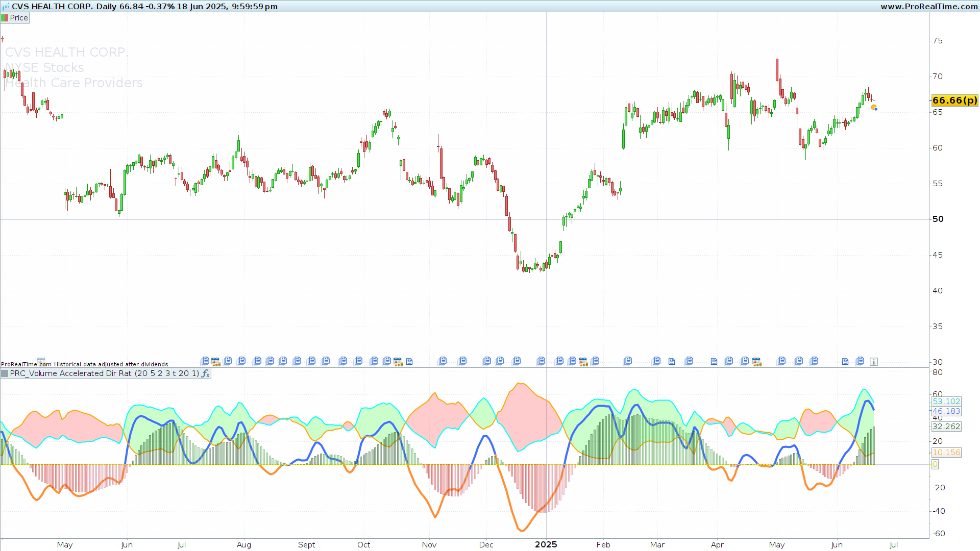Image resolution: width=980 pixels, height=551 pixels.
Task: Click the Aug label on time axis
Action: pos(244,545)
